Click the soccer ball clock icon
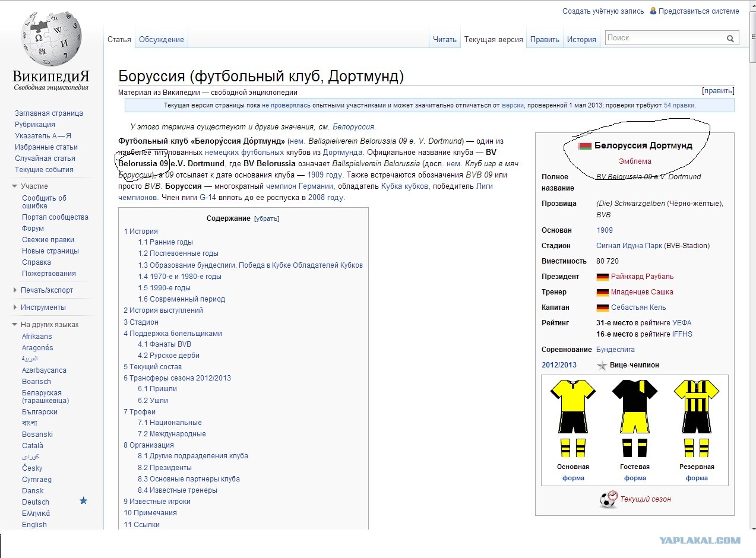 pyautogui.click(x=609, y=499)
